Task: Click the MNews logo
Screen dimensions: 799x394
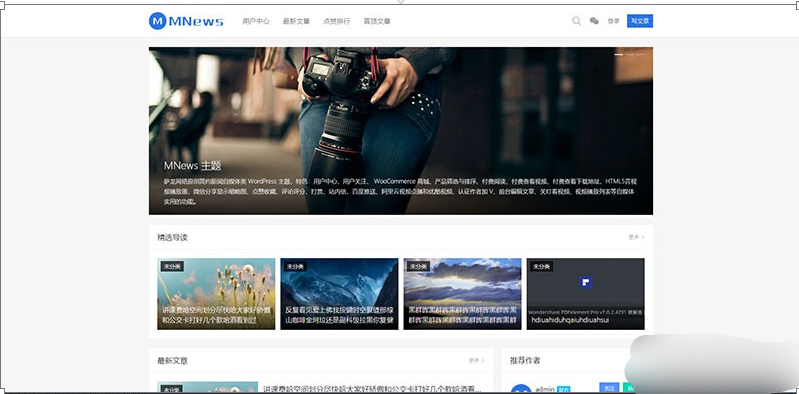Action: (186, 21)
